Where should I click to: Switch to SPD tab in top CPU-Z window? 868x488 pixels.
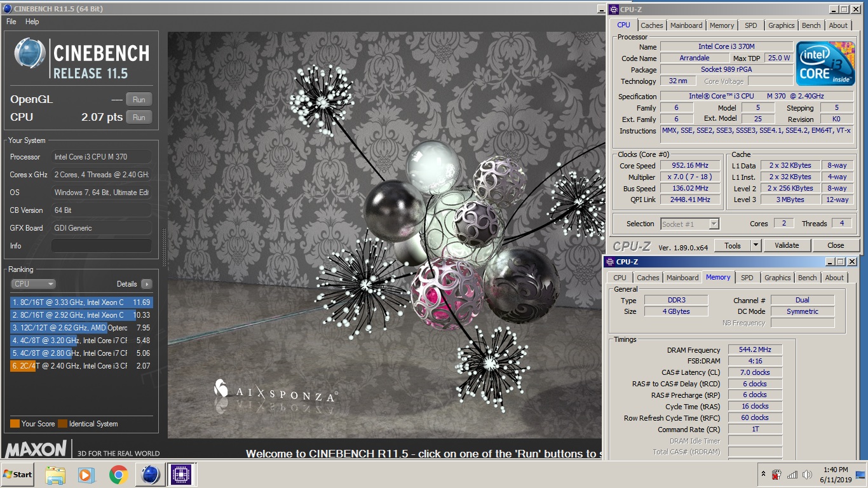tap(751, 25)
